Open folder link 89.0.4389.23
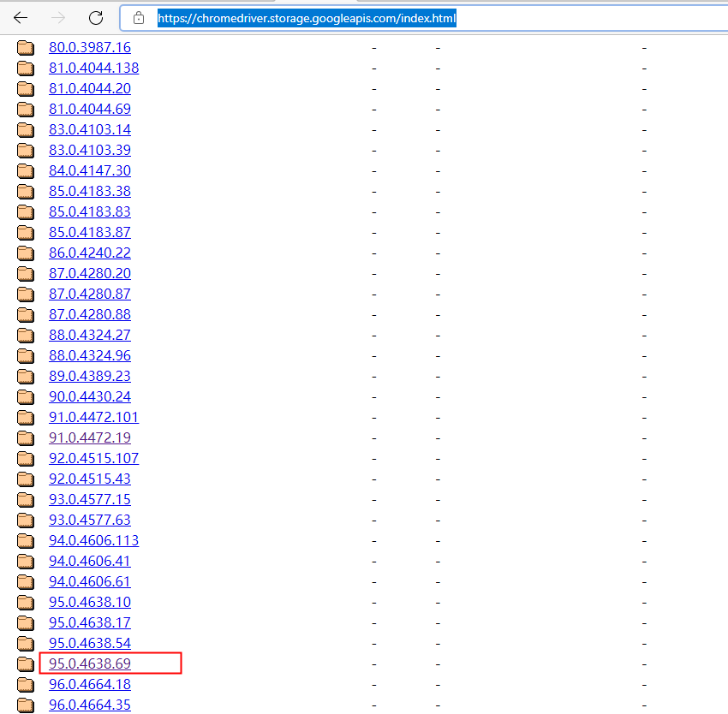The width and height of the screenshot is (728, 714). click(x=90, y=376)
